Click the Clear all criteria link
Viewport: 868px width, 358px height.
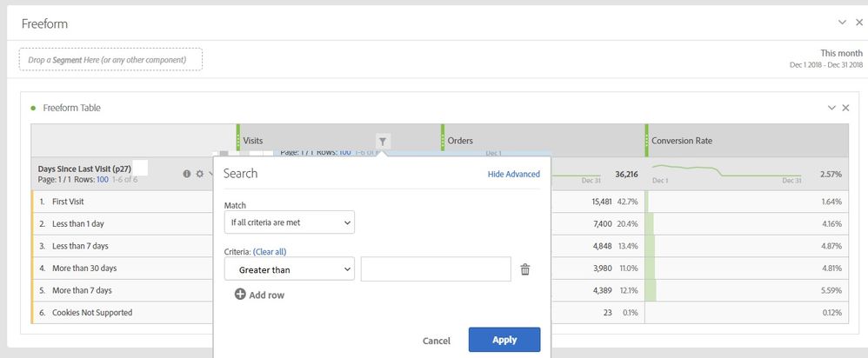pyautogui.click(x=270, y=251)
